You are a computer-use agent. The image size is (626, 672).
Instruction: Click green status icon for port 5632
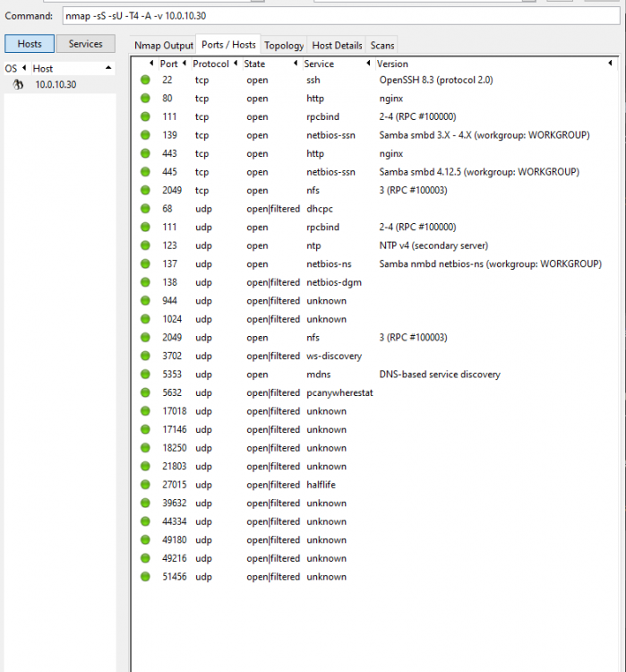(145, 393)
